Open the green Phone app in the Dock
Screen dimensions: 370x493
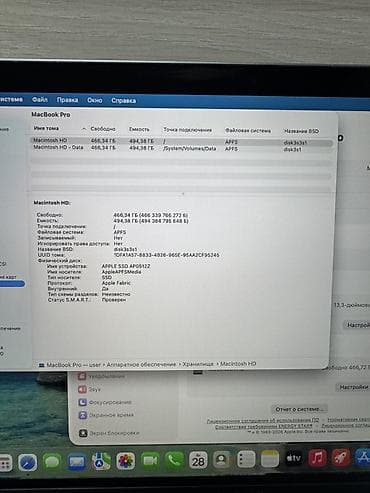click(174, 461)
